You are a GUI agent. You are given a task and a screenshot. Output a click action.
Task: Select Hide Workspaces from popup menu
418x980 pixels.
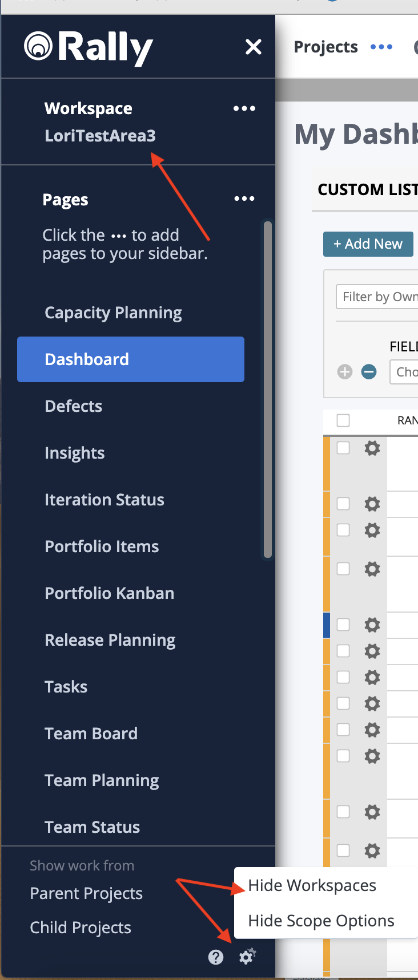pos(312,885)
